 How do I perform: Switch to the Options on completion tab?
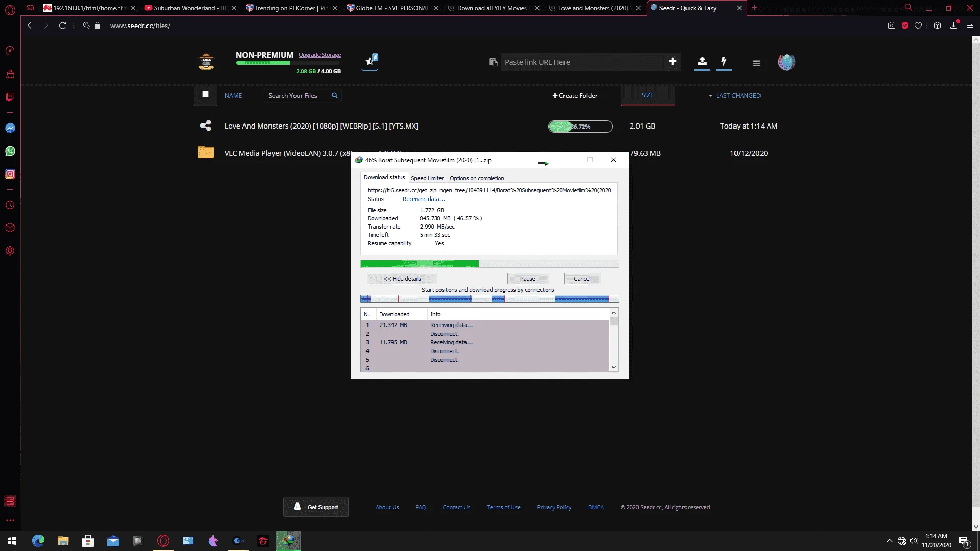click(x=477, y=178)
